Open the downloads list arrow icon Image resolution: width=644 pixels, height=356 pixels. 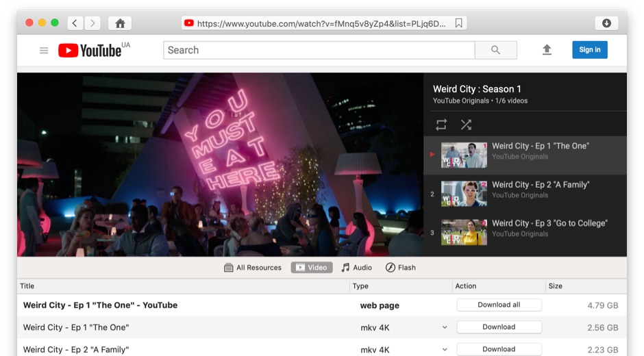pos(606,23)
